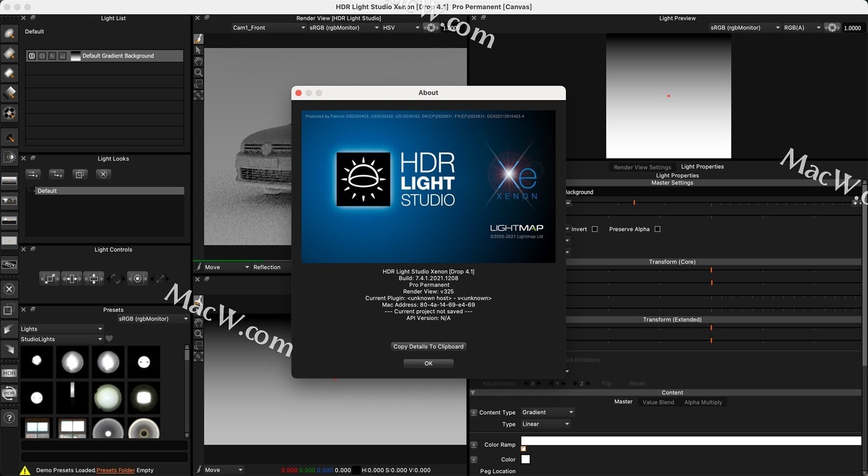
Task: Click the Light Preview 1.0000 exposure field
Action: [x=852, y=28]
